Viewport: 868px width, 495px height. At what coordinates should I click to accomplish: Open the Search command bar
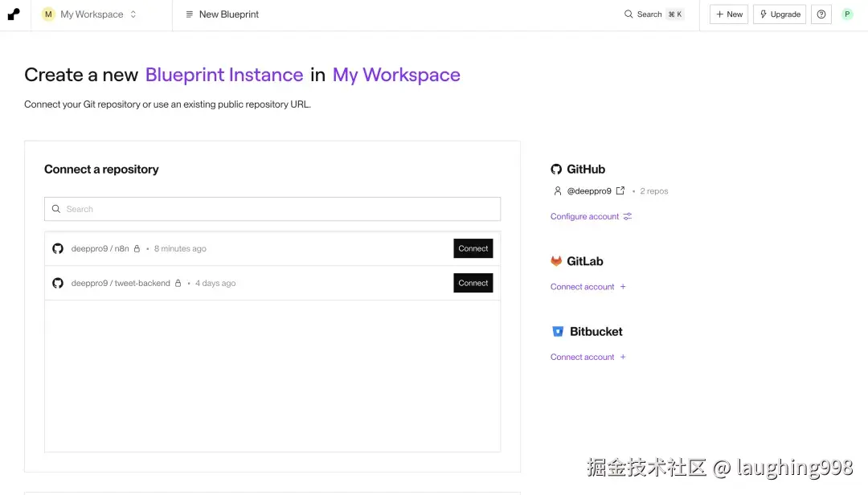[x=653, y=14]
